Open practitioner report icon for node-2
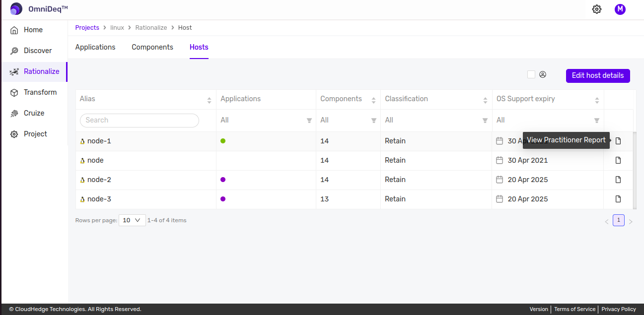 [x=618, y=180]
